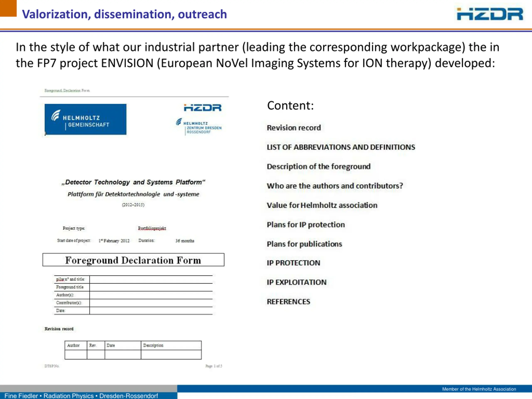Click the 'Foreground title' form field
The image size is (532, 399).
pyautogui.click(x=151, y=287)
